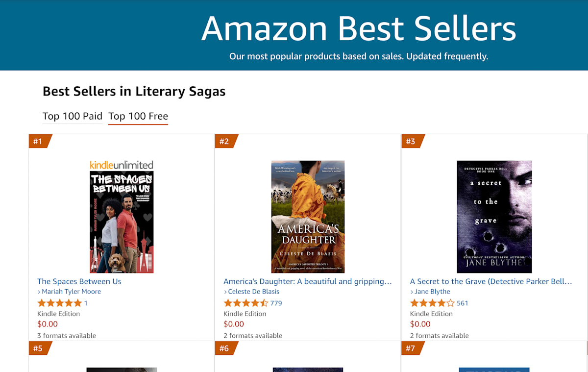The height and width of the screenshot is (372, 588).
Task: Click star rating for A Secret to the Grave
Action: click(432, 303)
